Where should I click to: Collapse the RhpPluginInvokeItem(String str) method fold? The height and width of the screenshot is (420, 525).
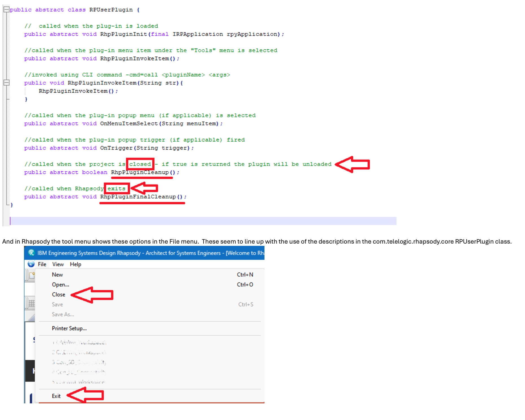[6, 83]
